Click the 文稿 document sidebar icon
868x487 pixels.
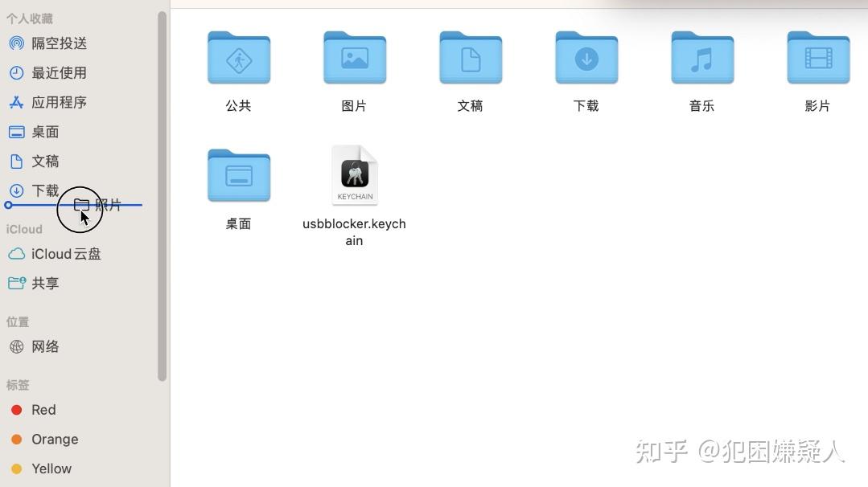click(17, 162)
